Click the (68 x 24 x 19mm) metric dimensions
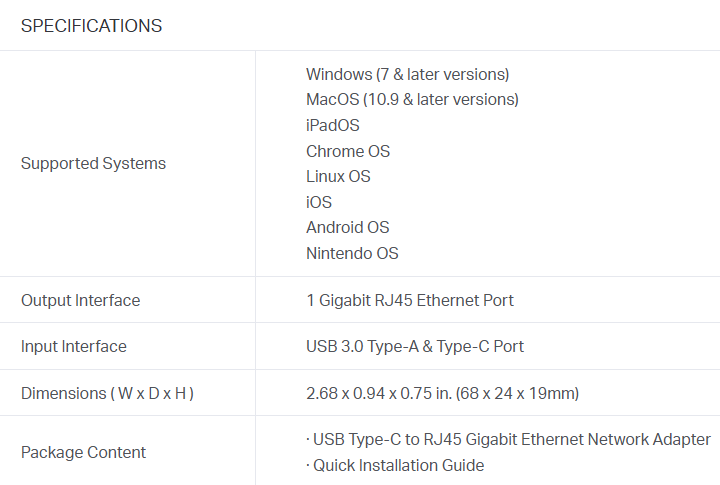 (517, 393)
